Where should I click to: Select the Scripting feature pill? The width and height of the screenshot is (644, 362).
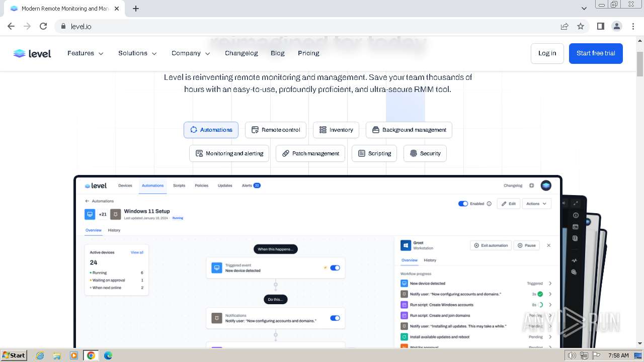point(374,153)
